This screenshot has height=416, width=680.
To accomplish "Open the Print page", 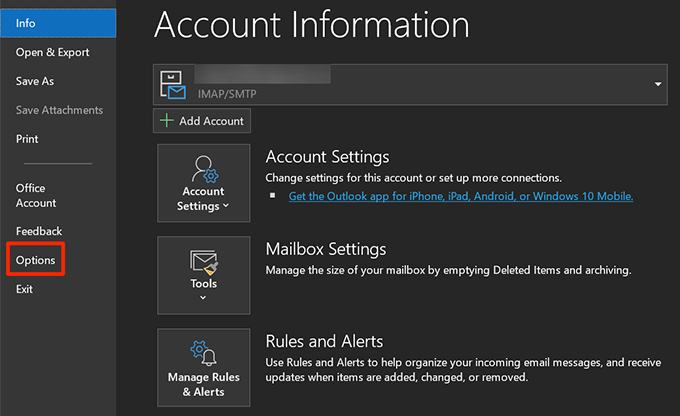I will [x=27, y=139].
